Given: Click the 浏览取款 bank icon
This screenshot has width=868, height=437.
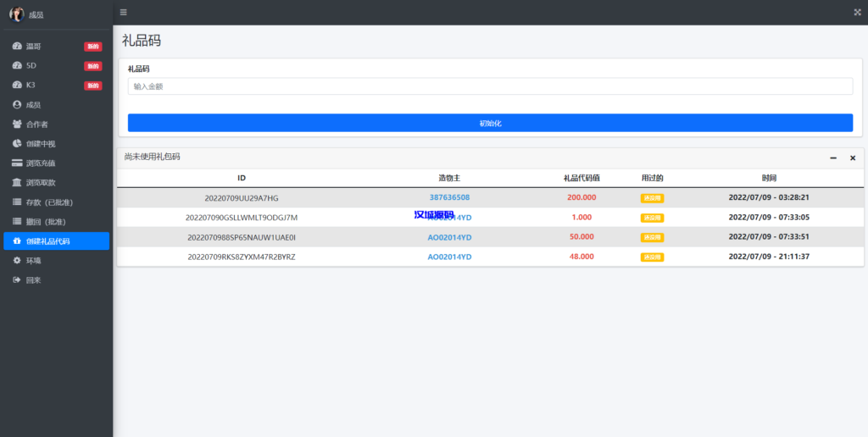Looking at the screenshot, I should point(17,183).
